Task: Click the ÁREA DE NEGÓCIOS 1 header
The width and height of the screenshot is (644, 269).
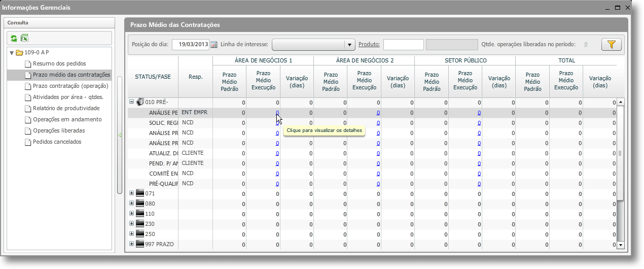Action: click(263, 60)
